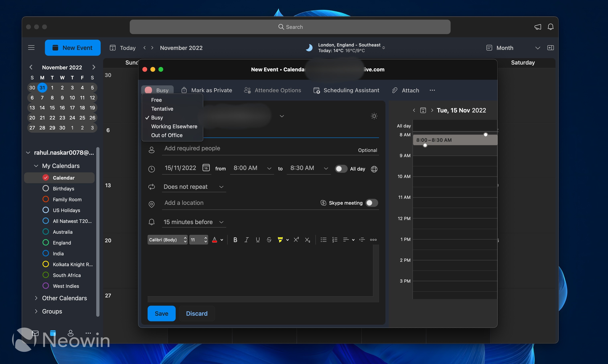Click the decrease indent icon

(362, 240)
